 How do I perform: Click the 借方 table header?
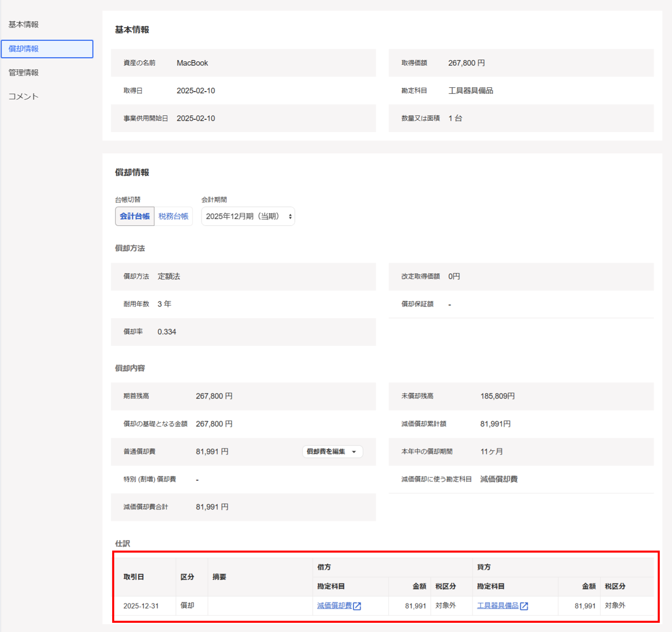(324, 567)
